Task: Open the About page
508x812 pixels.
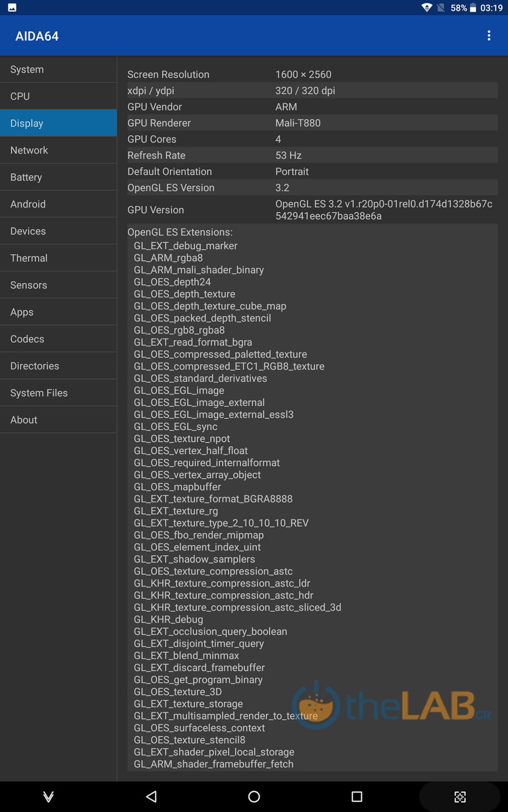Action: pos(59,420)
